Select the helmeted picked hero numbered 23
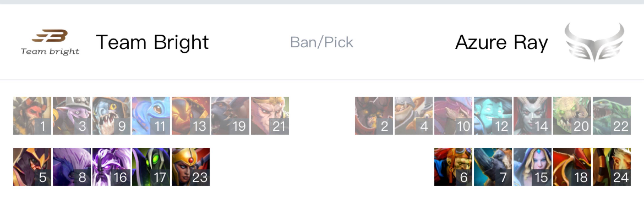The height and width of the screenshot is (199, 644). coord(190,167)
